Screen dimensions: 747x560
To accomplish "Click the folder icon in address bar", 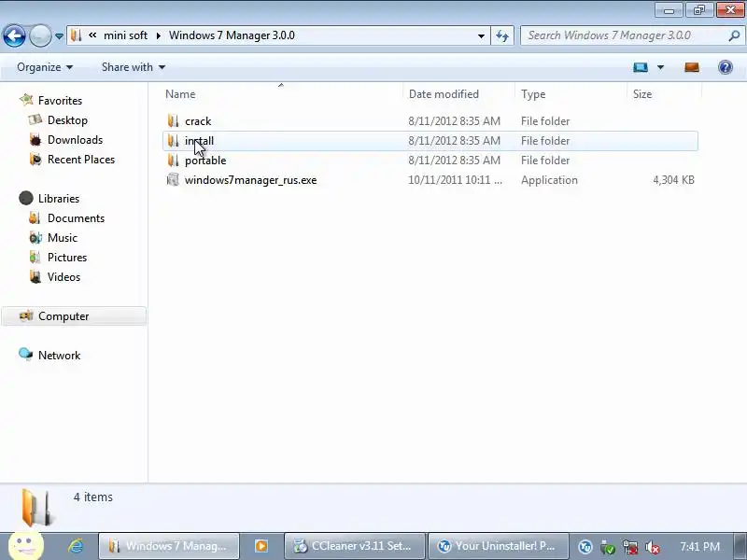I will pyautogui.click(x=77, y=35).
